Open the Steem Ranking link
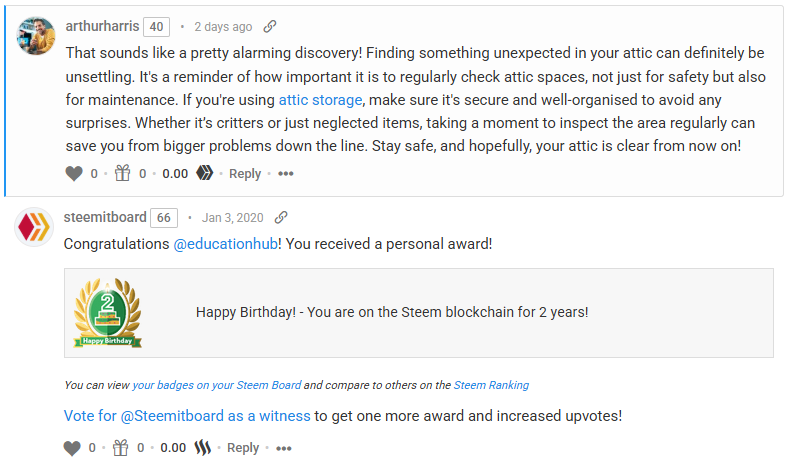This screenshot has height=460, width=790. tap(491, 385)
